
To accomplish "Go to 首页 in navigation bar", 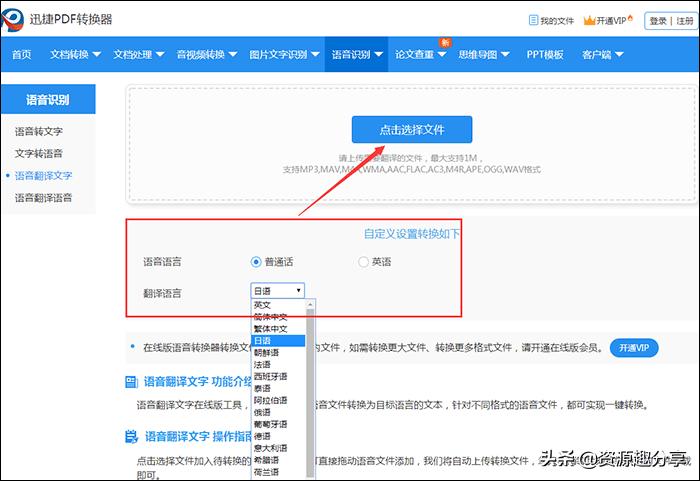I will [x=21, y=54].
